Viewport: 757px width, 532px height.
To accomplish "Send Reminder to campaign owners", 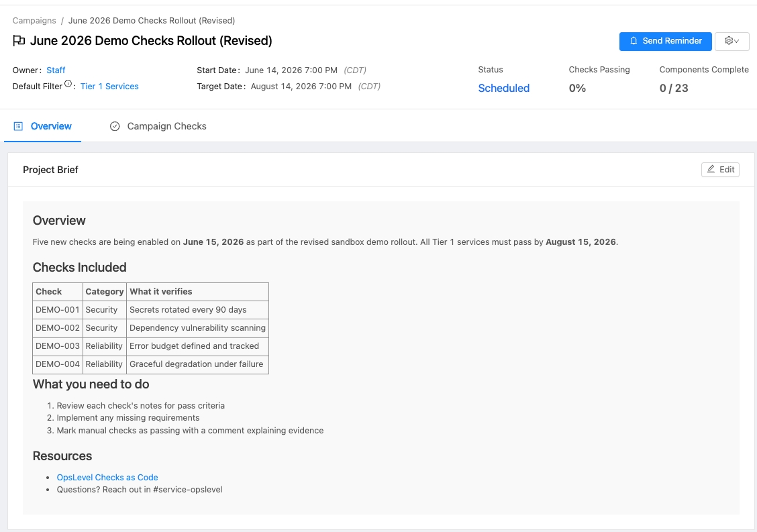I will point(665,41).
